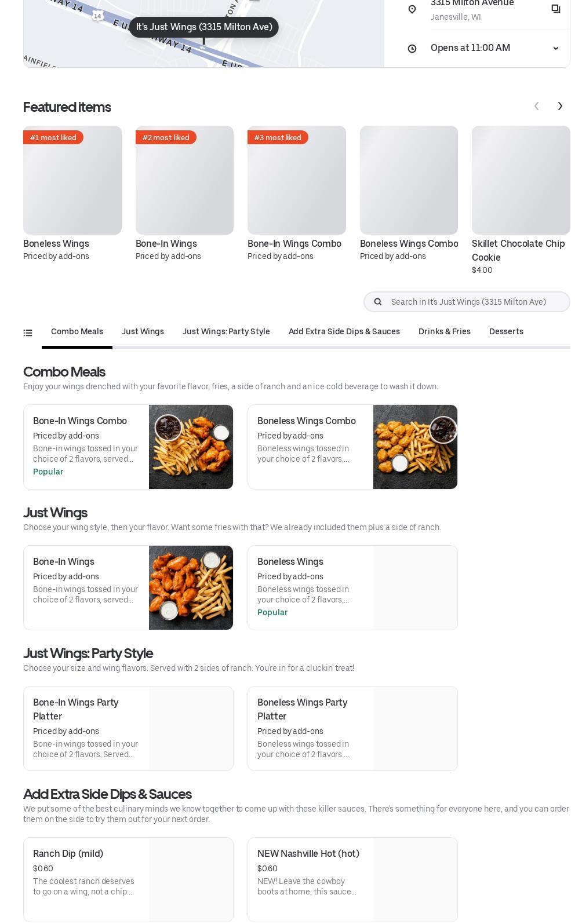Show next featured items with right arrow
The height and width of the screenshot is (924, 582).
[x=560, y=106]
